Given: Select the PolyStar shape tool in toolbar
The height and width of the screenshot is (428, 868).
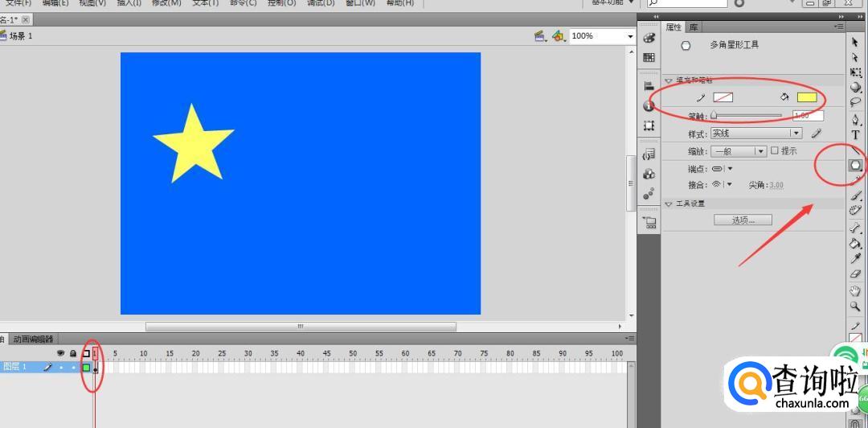Looking at the screenshot, I should pyautogui.click(x=856, y=165).
